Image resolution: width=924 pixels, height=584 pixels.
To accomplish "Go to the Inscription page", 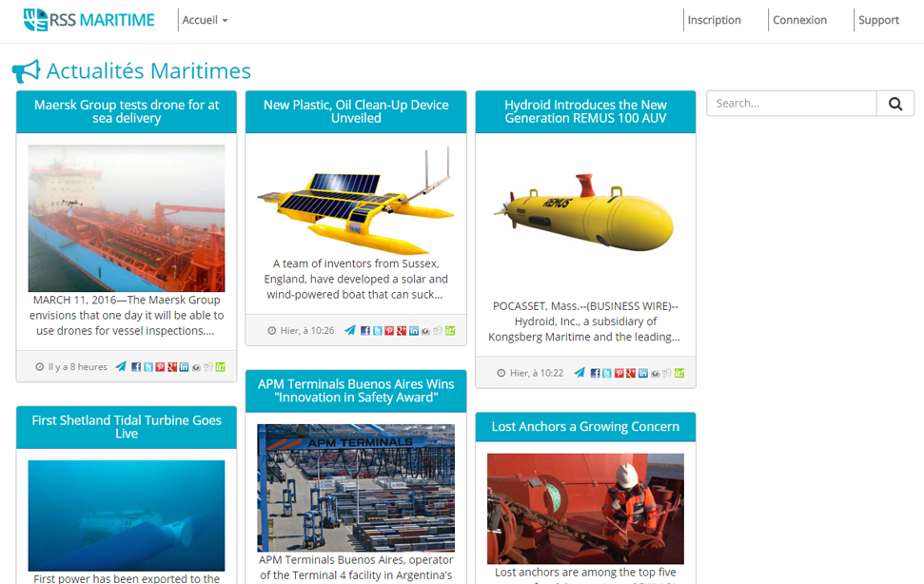I will pyautogui.click(x=715, y=20).
